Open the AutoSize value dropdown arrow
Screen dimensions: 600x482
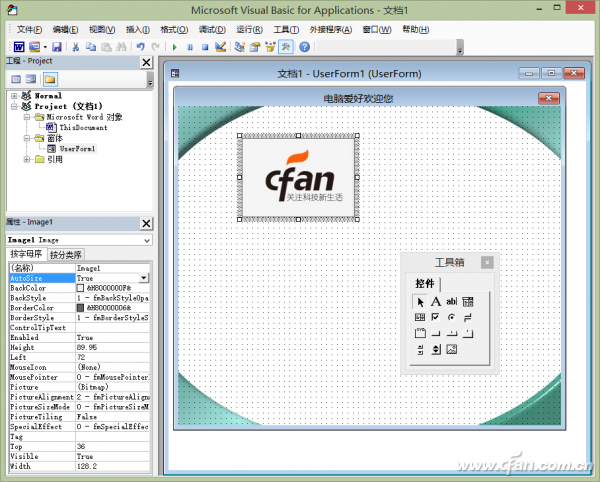(x=144, y=278)
